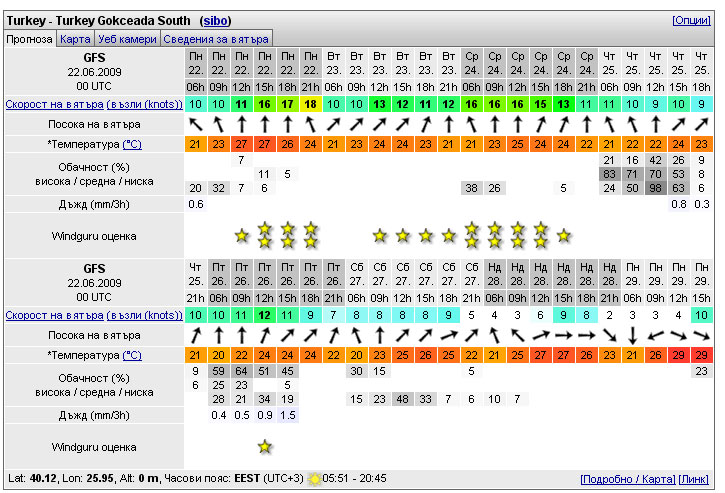Click cloud cover value 48
The image size is (725, 493).
pyautogui.click(x=402, y=399)
